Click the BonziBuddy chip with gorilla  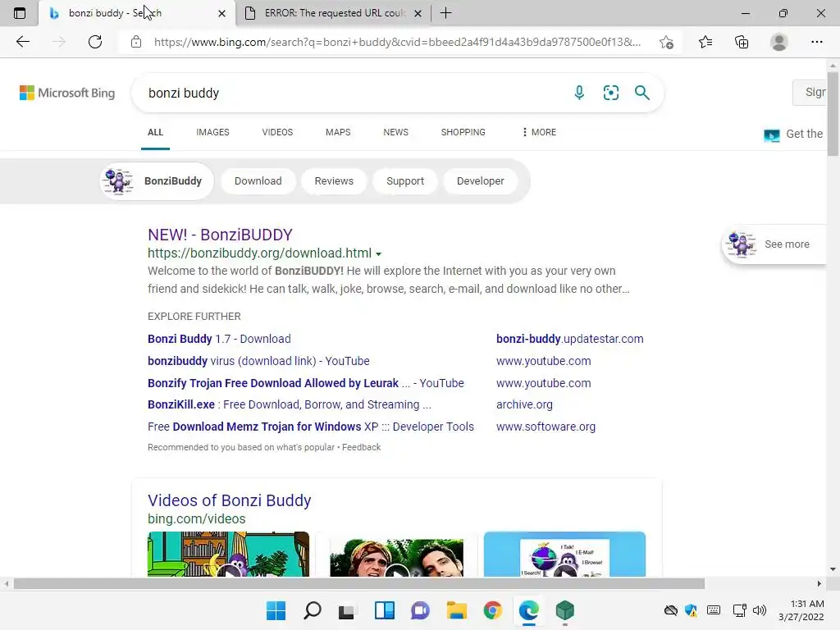tap(157, 181)
